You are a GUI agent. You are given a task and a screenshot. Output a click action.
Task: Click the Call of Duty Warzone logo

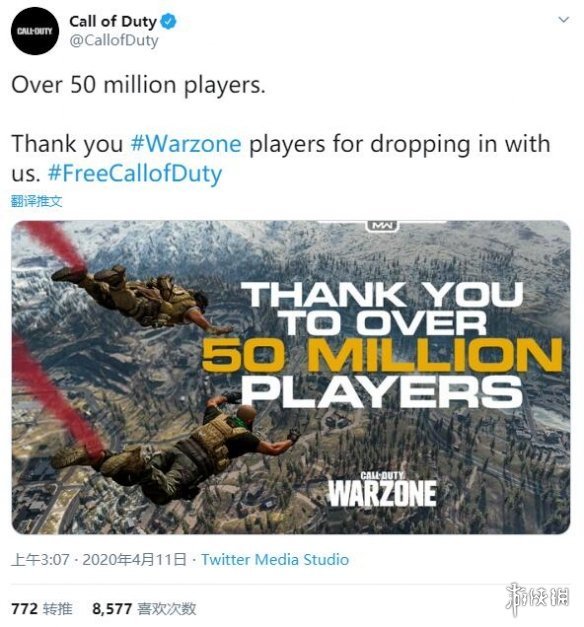382,489
